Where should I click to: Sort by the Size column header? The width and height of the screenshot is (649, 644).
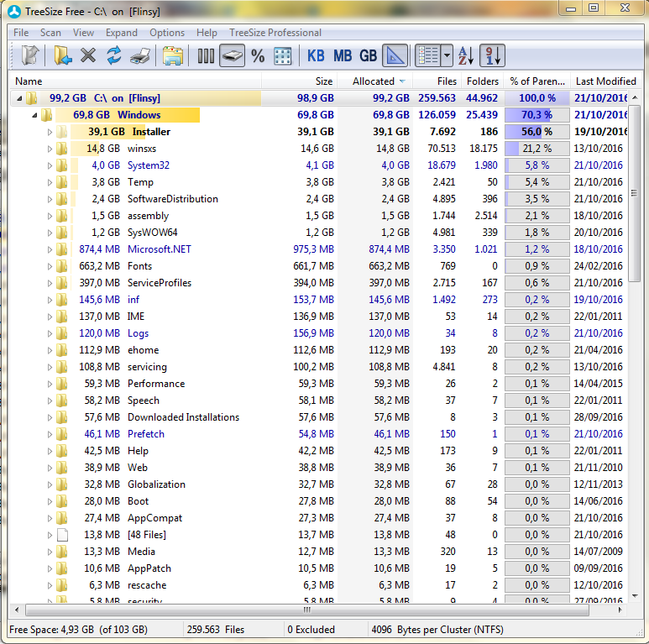point(300,81)
